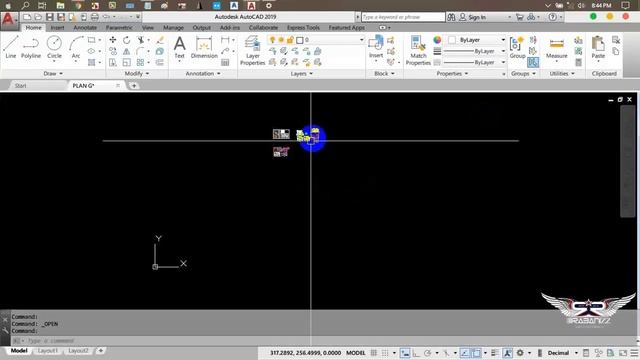Expand the Draw panel

(53, 73)
